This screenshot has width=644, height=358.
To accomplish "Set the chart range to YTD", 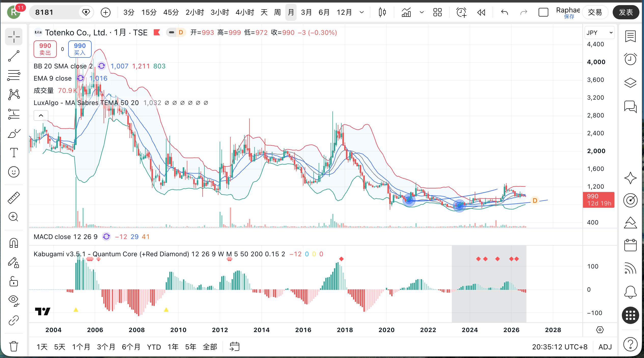I will pyautogui.click(x=154, y=347).
